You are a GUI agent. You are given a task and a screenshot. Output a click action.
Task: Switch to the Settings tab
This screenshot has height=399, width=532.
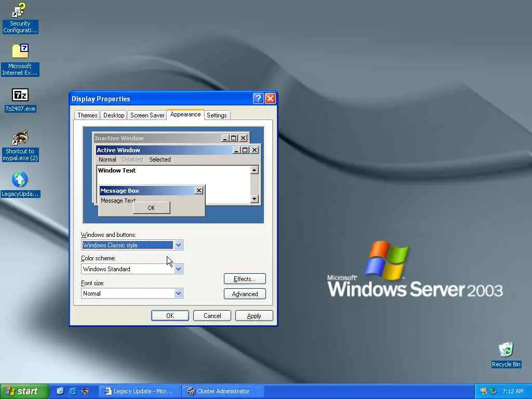(217, 115)
